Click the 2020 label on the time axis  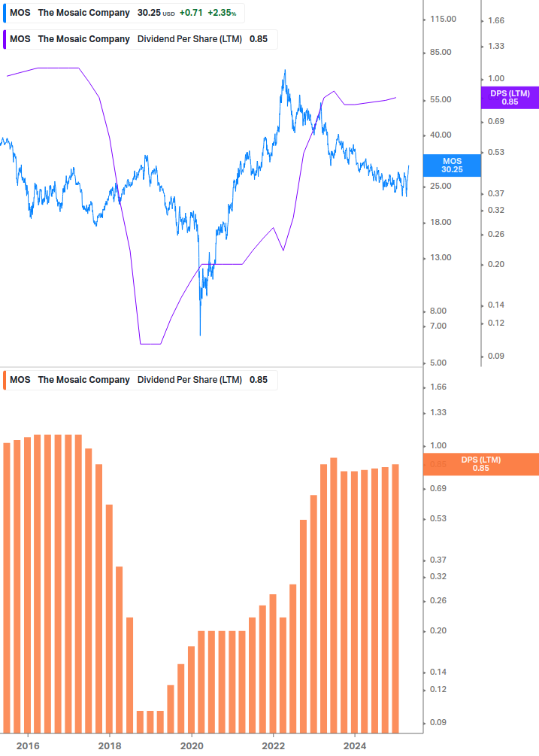(x=192, y=746)
